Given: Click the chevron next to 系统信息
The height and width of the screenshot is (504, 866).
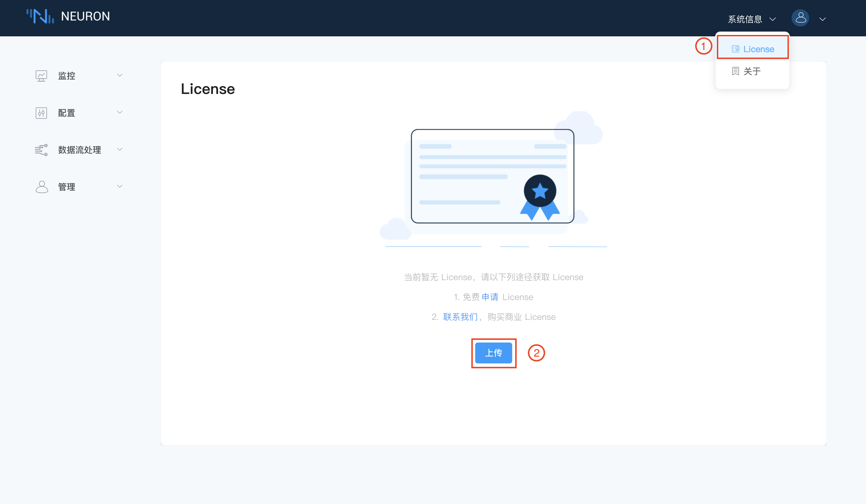Looking at the screenshot, I should (x=772, y=19).
